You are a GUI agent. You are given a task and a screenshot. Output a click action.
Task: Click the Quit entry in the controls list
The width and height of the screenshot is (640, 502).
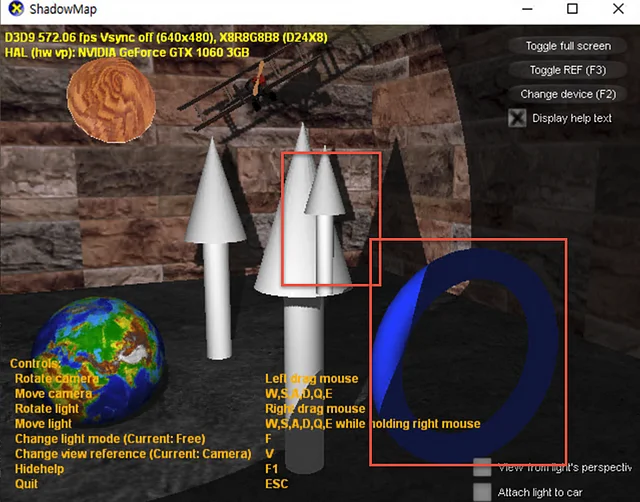tap(27, 483)
